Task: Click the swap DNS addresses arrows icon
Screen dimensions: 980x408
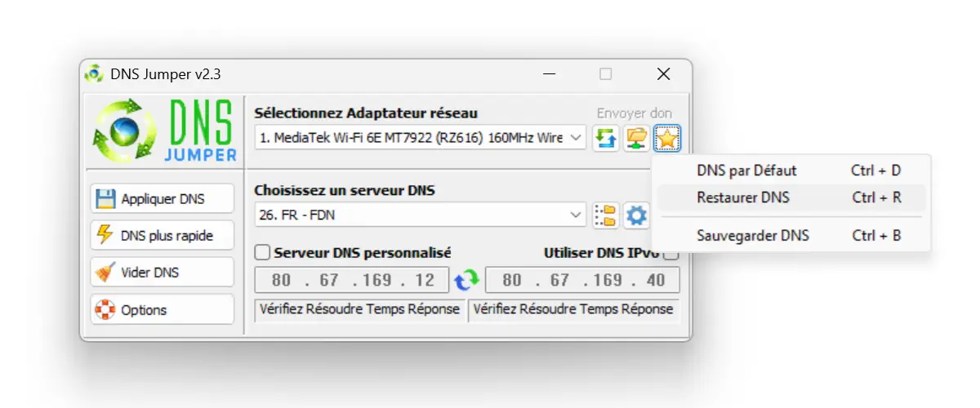Action: (x=467, y=280)
